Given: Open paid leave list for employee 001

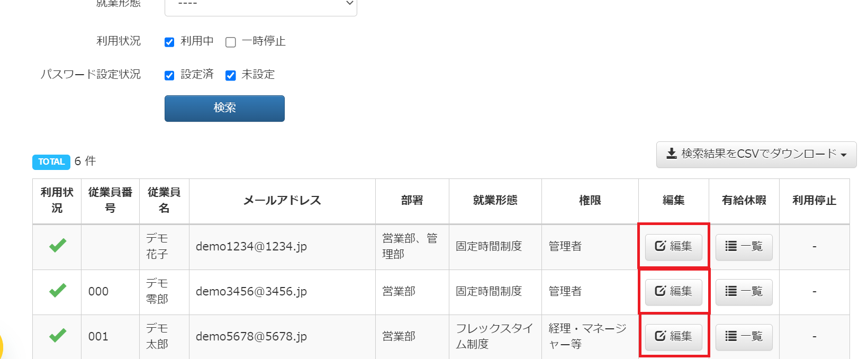Looking at the screenshot, I should (x=744, y=337).
